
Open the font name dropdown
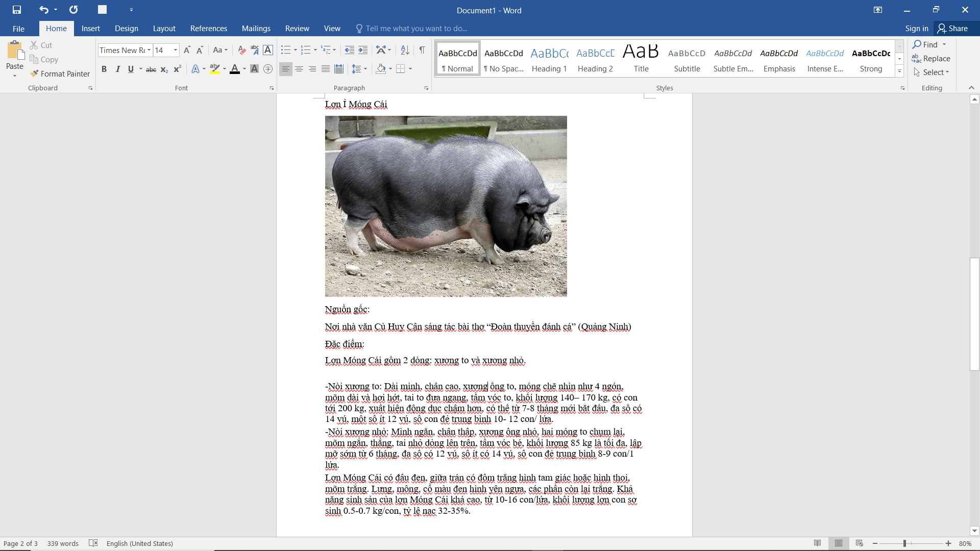point(149,50)
